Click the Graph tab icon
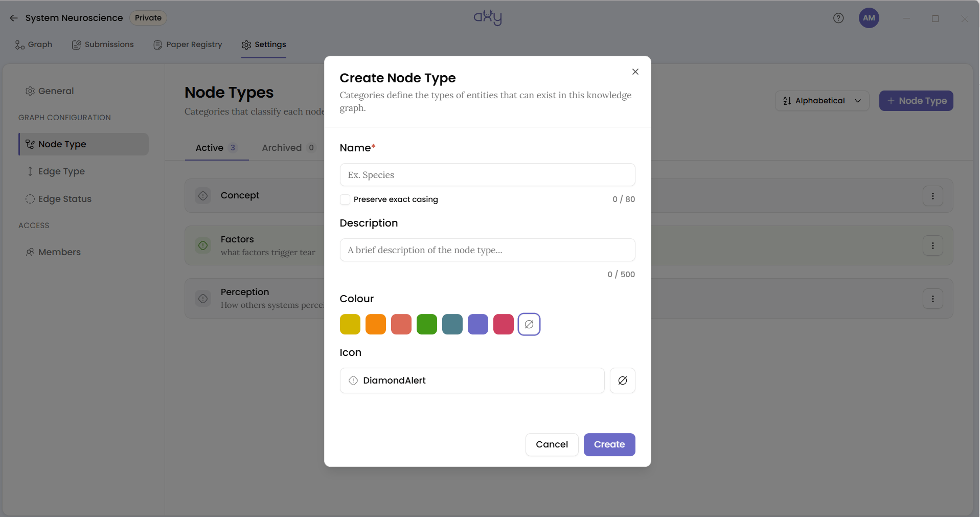The image size is (980, 517). pyautogui.click(x=19, y=45)
